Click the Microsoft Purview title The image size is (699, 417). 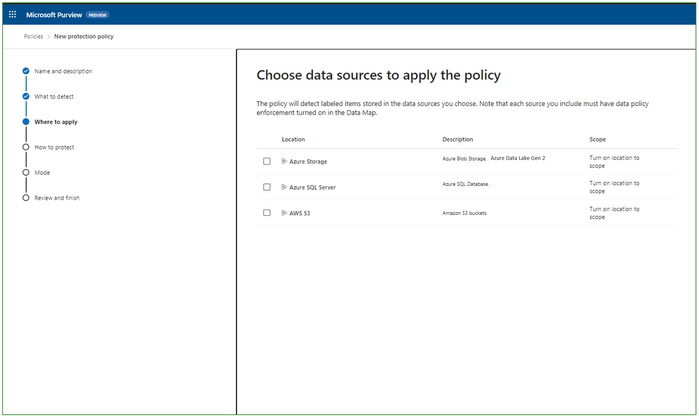pos(53,16)
